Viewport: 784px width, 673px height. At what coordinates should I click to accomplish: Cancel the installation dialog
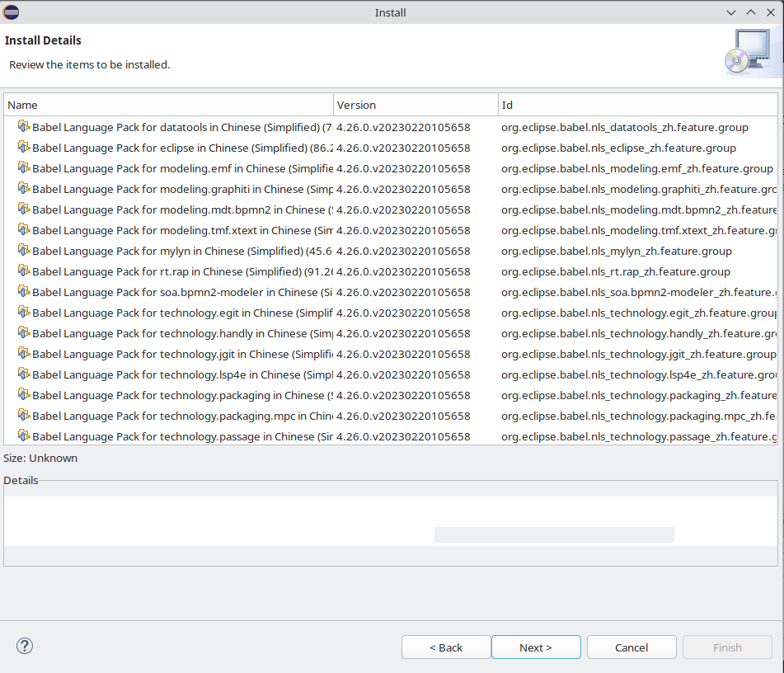tap(631, 647)
